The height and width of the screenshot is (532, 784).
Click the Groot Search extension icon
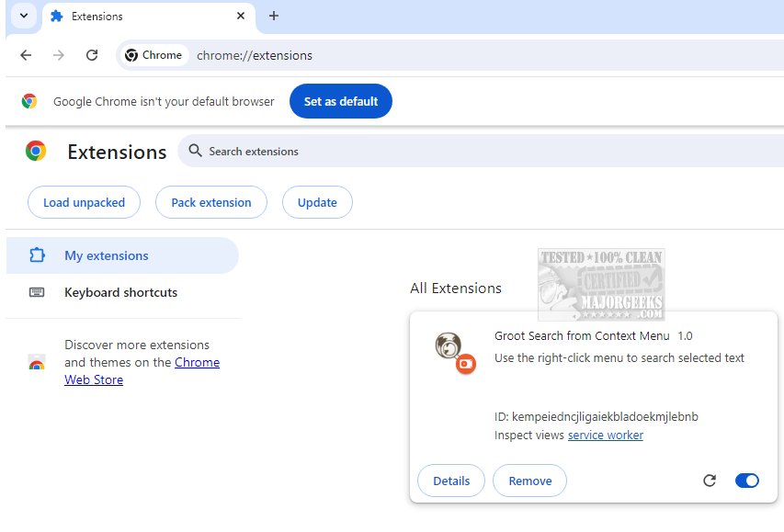tap(449, 350)
